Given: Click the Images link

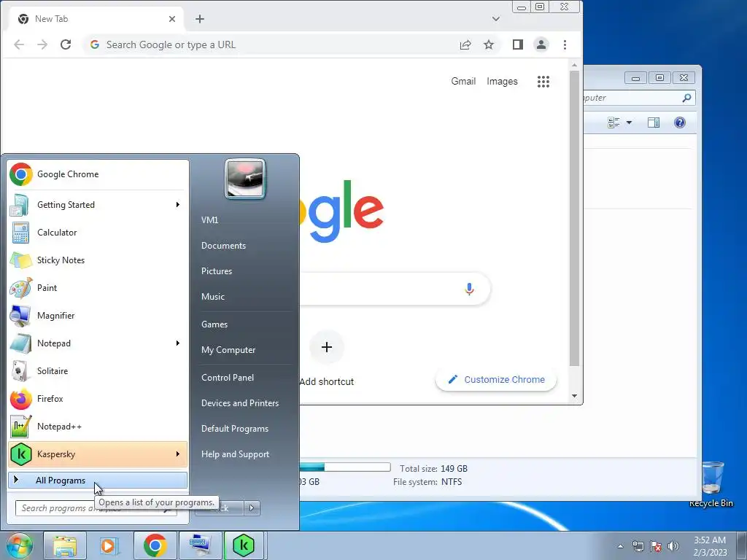Looking at the screenshot, I should coord(502,82).
